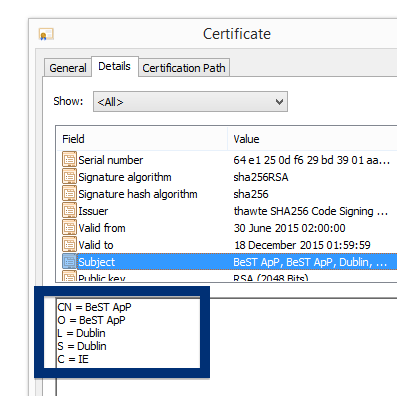This screenshot has height=396, width=397.
Task: Click the Signature algorithm field icon
Action: pyautogui.click(x=69, y=177)
